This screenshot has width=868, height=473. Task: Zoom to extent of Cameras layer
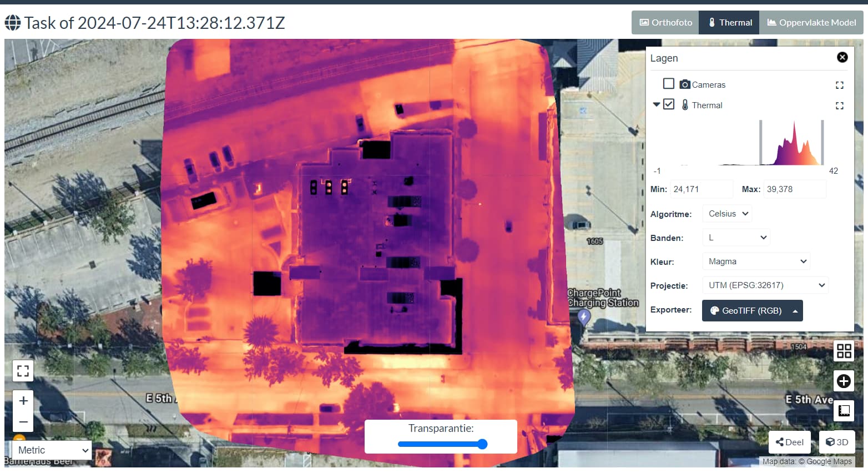tap(839, 85)
